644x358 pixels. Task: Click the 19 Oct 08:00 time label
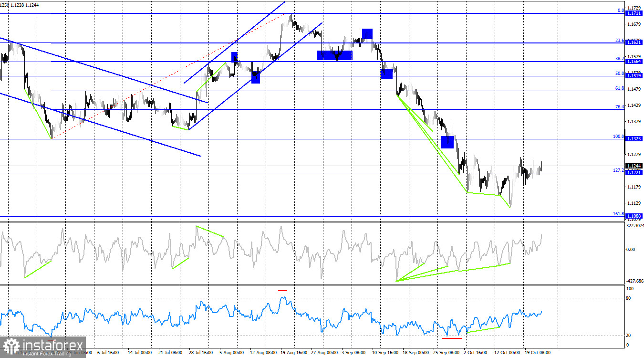(x=538, y=353)
